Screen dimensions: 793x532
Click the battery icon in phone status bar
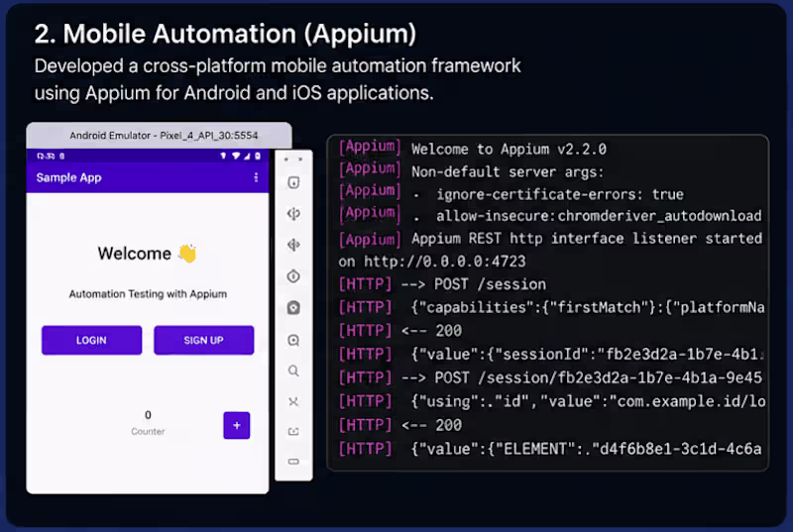point(258,157)
